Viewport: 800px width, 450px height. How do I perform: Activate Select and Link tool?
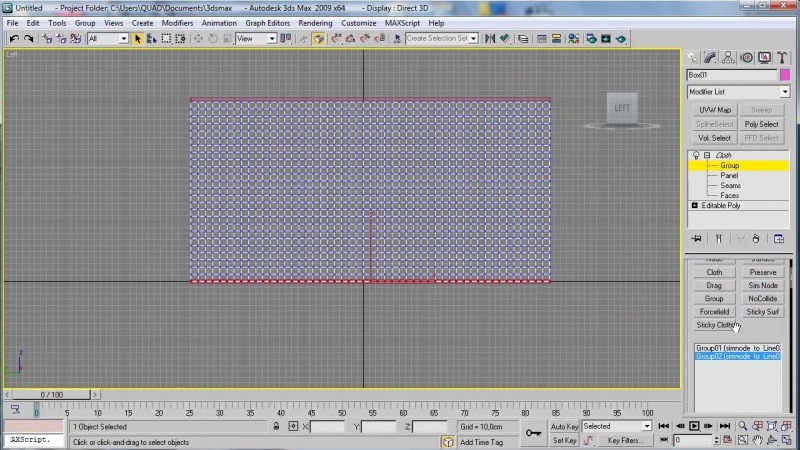pyautogui.click(x=46, y=39)
